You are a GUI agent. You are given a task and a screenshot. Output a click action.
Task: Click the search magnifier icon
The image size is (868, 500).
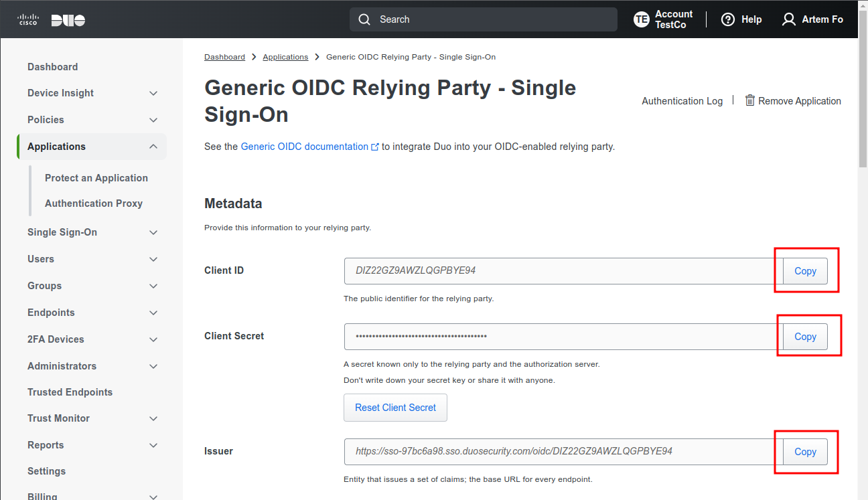(x=364, y=19)
